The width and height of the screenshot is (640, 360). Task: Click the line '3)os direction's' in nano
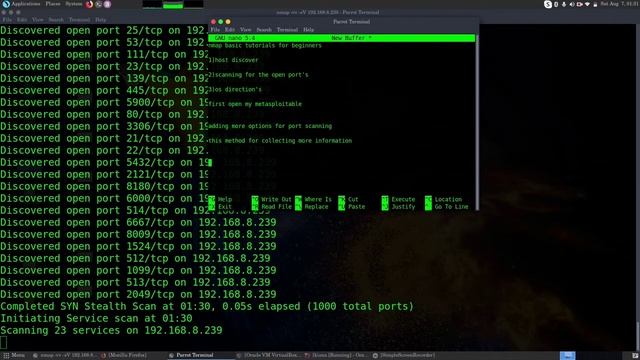coord(235,89)
